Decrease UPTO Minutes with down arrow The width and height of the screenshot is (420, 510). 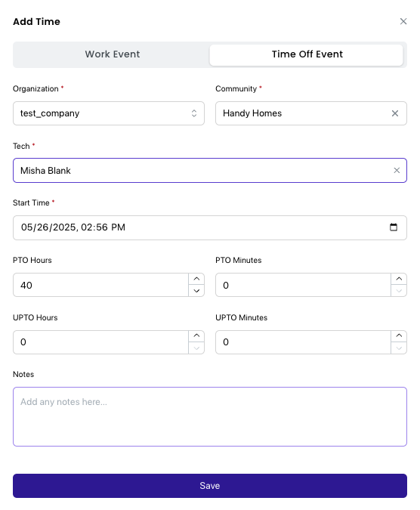tap(399, 348)
